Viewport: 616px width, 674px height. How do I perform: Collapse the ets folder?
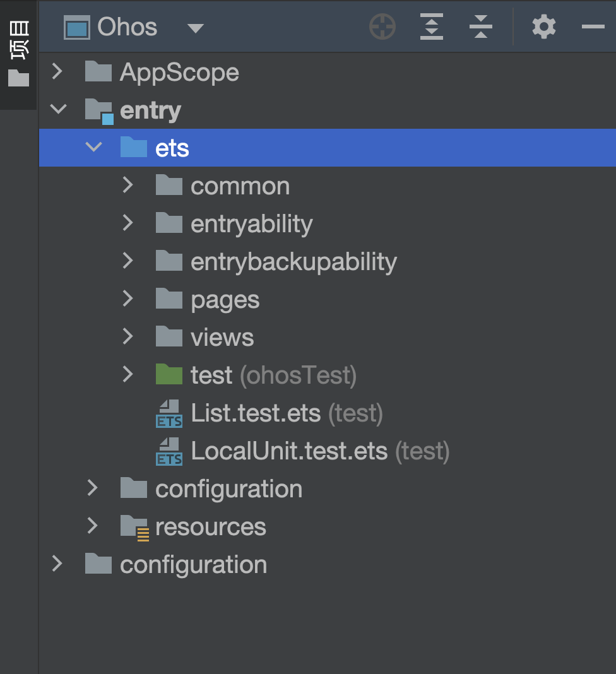point(93,148)
